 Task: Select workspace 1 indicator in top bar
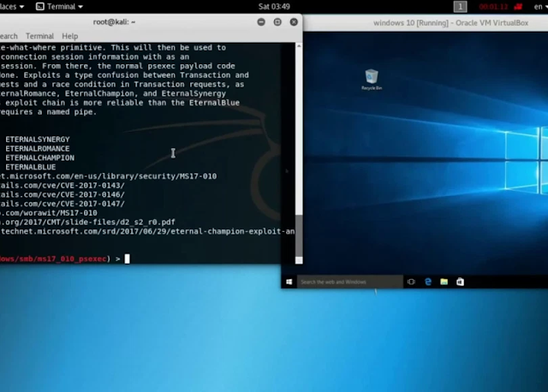tap(461, 6)
